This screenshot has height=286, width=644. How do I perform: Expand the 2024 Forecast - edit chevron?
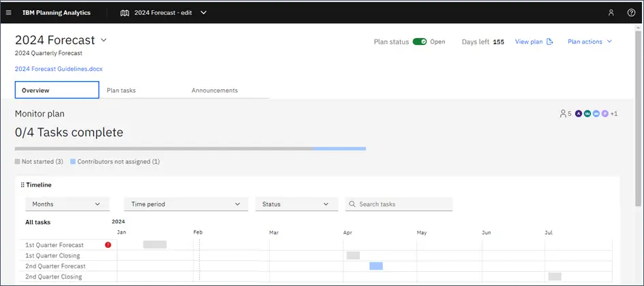pyautogui.click(x=203, y=13)
